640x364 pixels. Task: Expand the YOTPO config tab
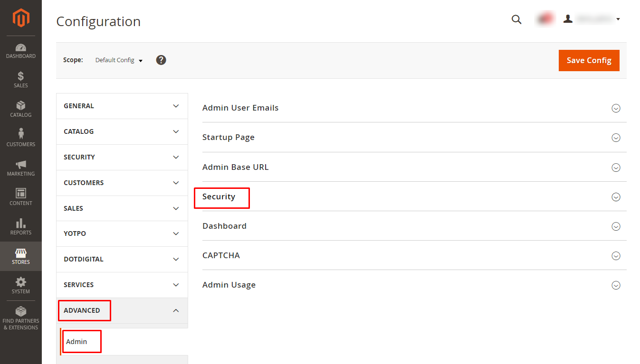pyautogui.click(x=122, y=233)
